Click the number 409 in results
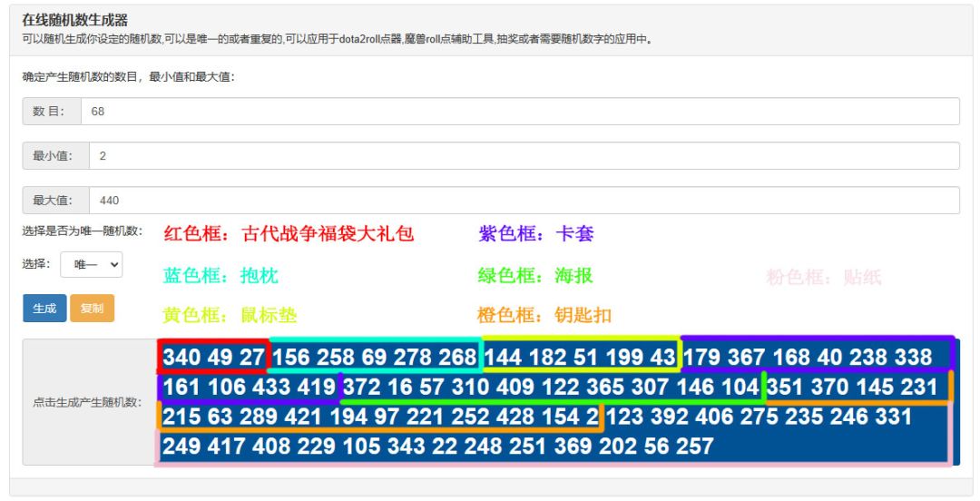 [x=515, y=388]
